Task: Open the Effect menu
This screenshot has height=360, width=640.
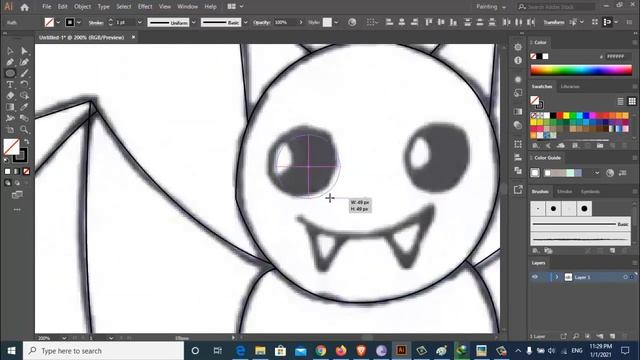Action: (145, 7)
